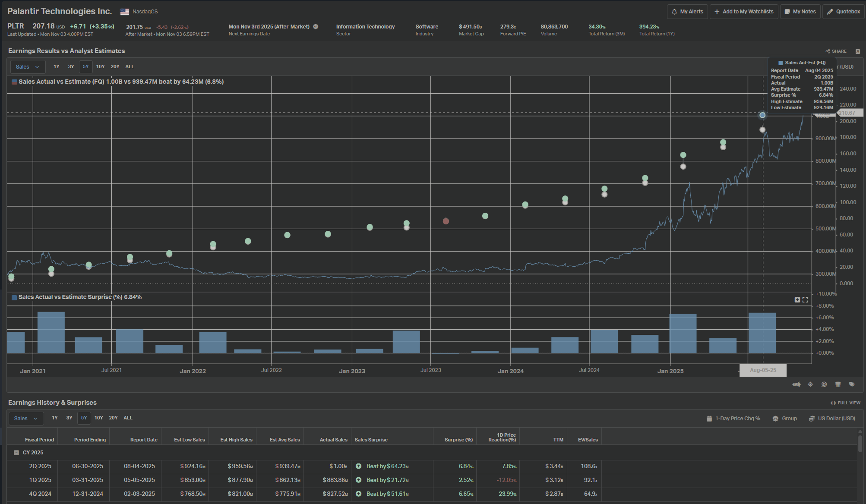Toggle the chart gridlines icon
This screenshot has width=866, height=504.
pos(838,384)
